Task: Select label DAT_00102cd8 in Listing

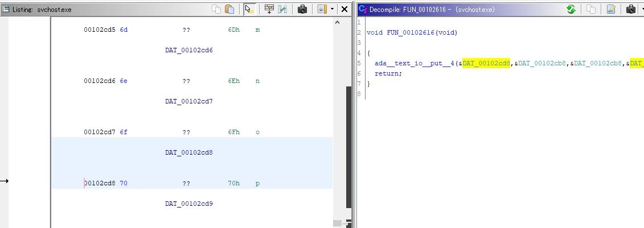Action: (x=189, y=152)
